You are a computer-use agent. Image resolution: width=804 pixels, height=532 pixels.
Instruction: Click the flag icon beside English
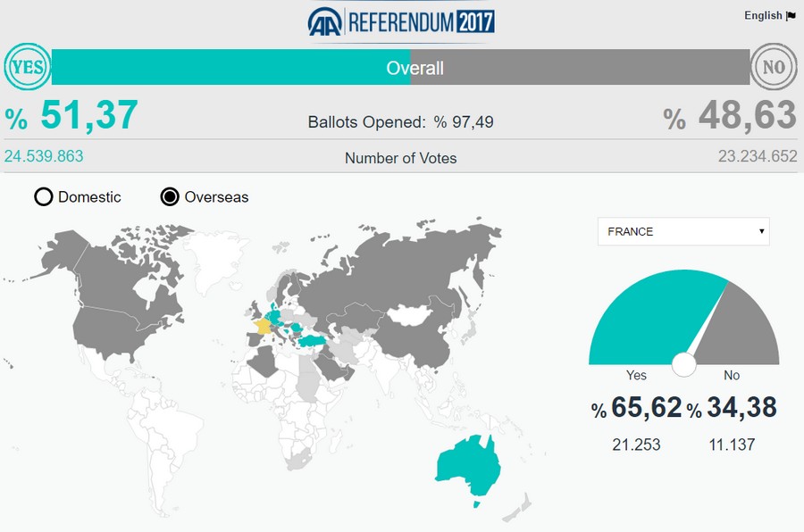click(x=791, y=15)
